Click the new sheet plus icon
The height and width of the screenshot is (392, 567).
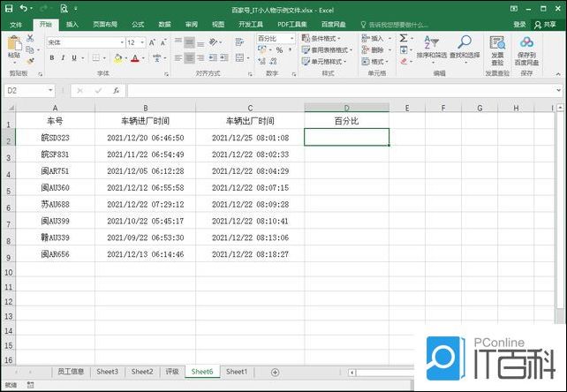point(275,372)
